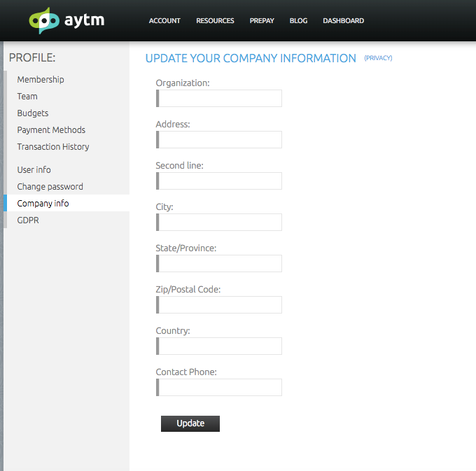Open the Account menu
The image size is (476, 471).
(164, 21)
